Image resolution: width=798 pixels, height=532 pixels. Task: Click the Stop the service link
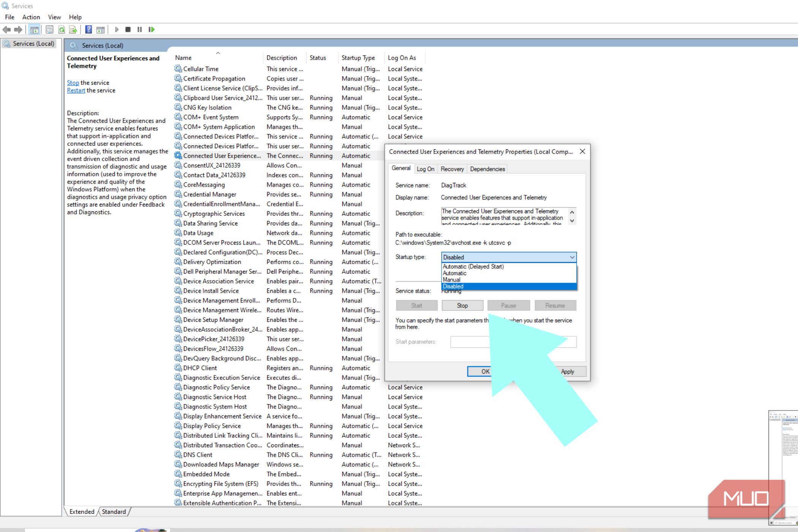click(x=73, y=82)
